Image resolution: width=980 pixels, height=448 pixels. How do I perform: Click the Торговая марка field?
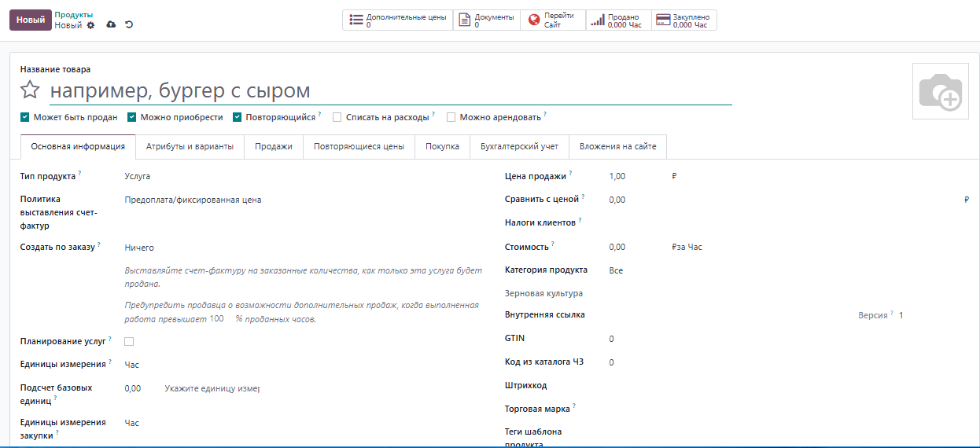[789, 409]
